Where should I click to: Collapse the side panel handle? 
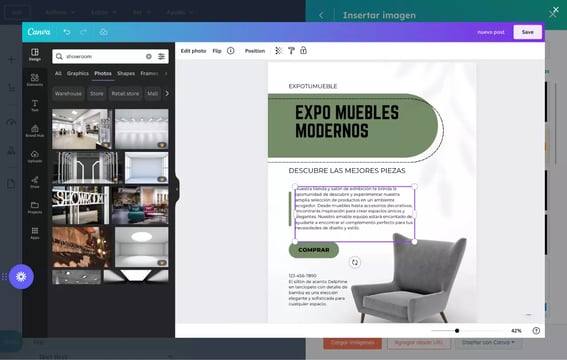point(177,189)
